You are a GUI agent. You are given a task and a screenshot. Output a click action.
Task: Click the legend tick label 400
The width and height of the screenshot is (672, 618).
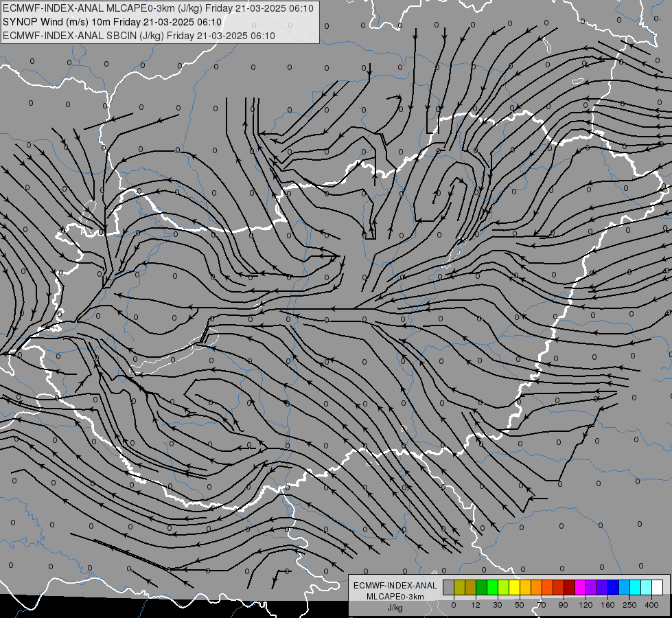point(651,605)
